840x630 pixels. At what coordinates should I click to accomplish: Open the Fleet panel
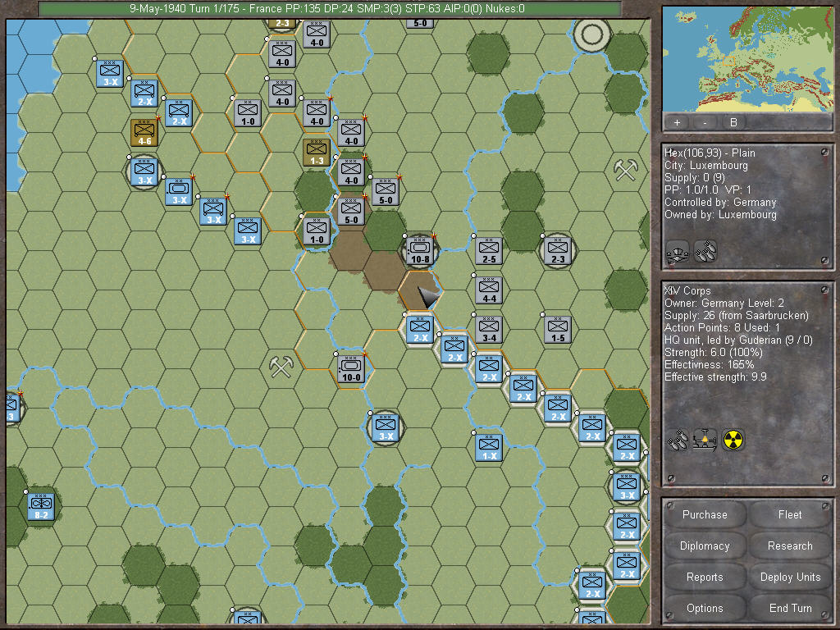point(790,514)
